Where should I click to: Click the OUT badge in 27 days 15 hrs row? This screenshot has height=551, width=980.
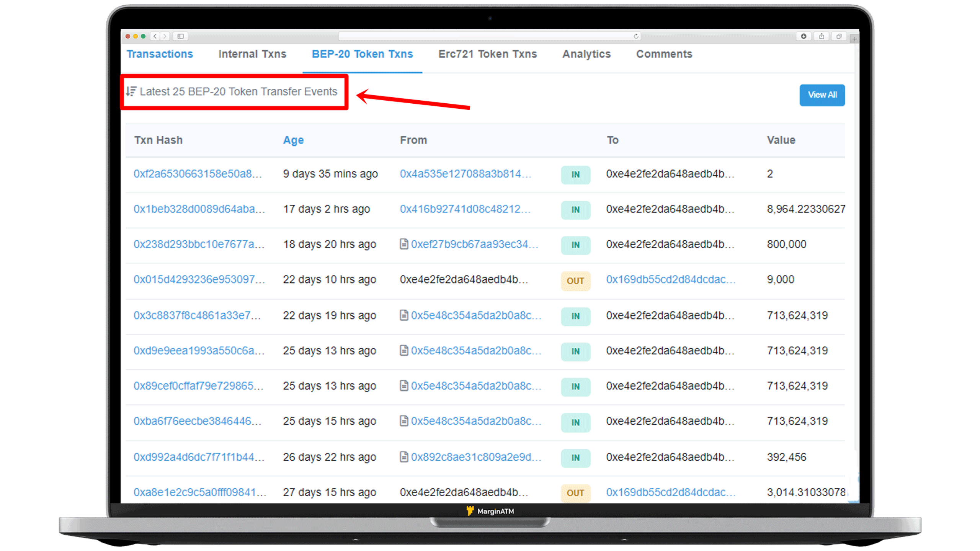(x=575, y=493)
